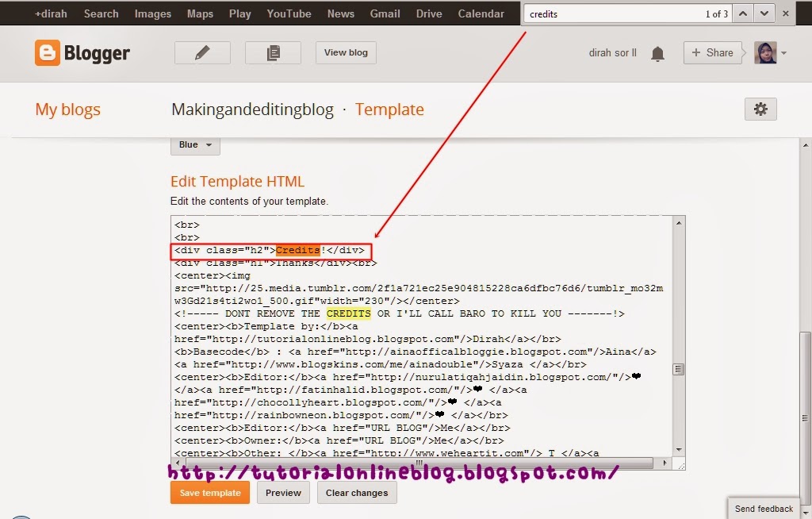The width and height of the screenshot is (812, 519).
Task: Open the profile photo account menu
Action: pos(765,53)
